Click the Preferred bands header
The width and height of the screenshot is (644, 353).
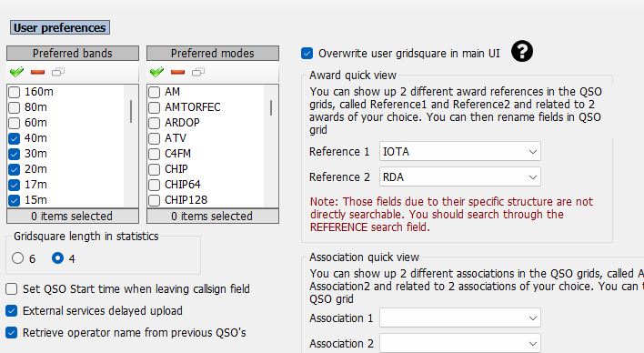[73, 54]
